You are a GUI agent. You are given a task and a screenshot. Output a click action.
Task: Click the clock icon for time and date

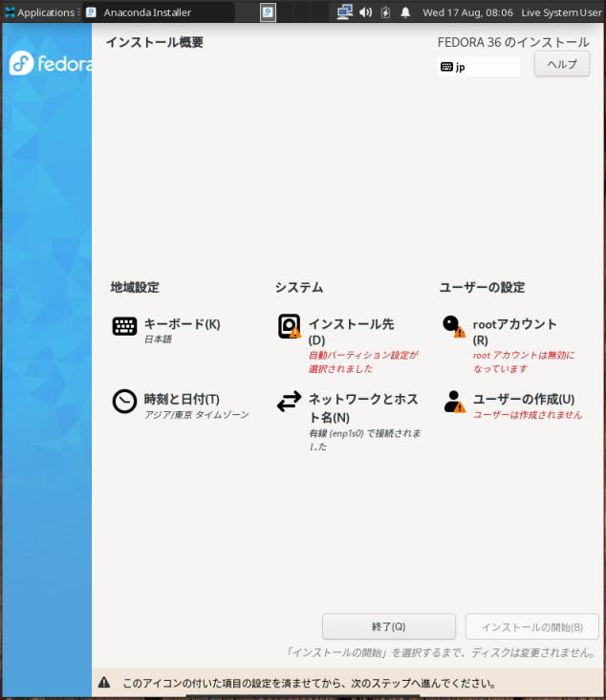(x=124, y=402)
